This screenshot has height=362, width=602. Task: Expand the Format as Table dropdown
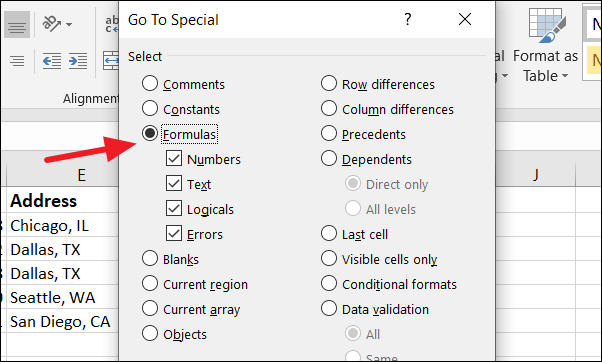[x=565, y=76]
